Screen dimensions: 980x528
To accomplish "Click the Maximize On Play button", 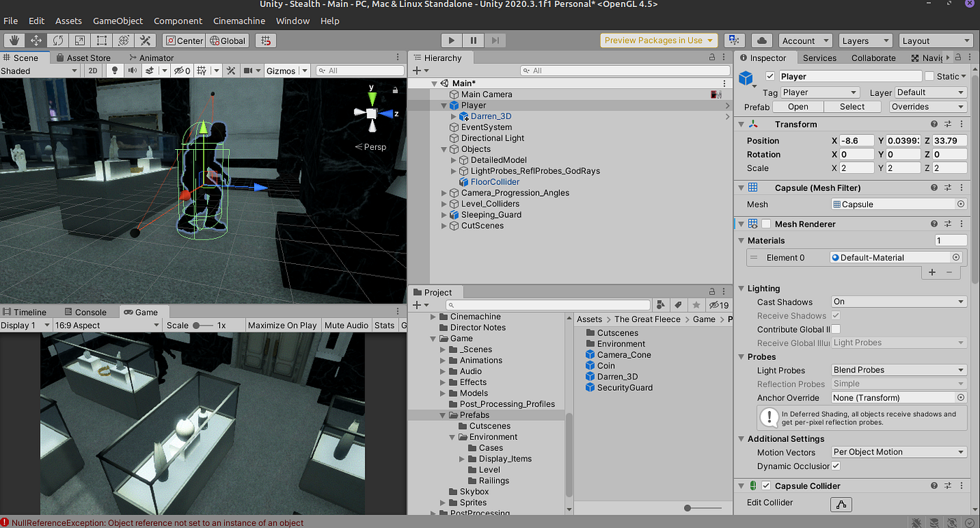I will 282,325.
